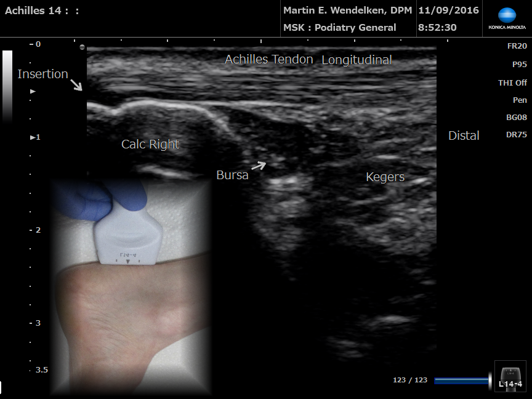Select the probe orientation dot marker
This screenshot has width=532, height=399.
pyautogui.click(x=83, y=47)
